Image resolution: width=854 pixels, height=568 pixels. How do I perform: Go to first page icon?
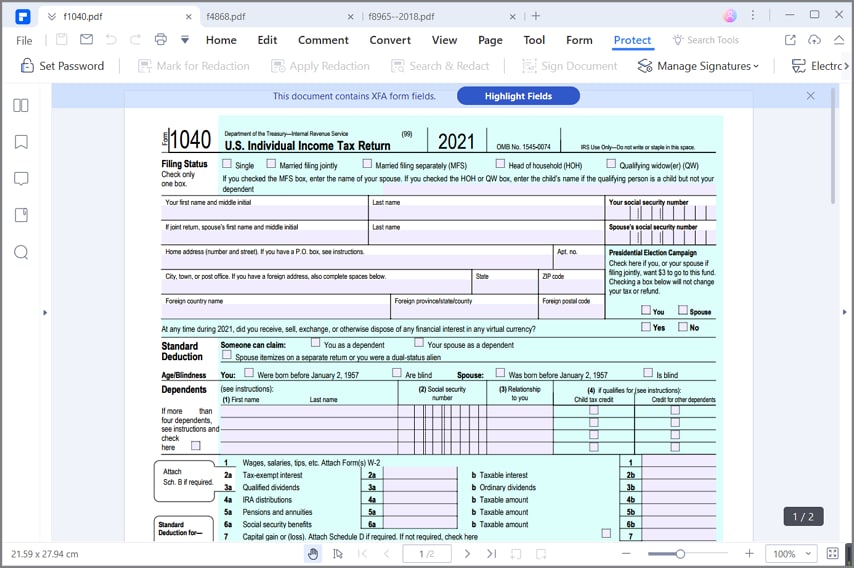(x=362, y=554)
